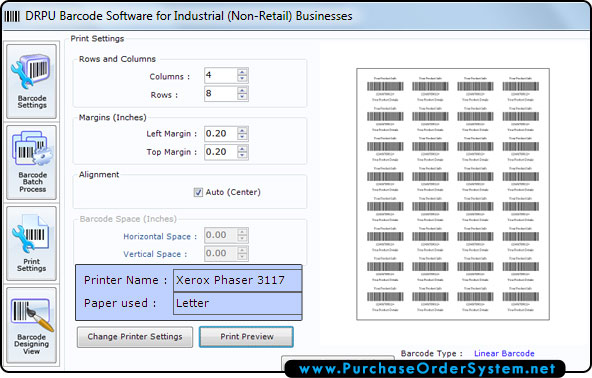The height and width of the screenshot is (378, 592).
Task: Switch to Barcode Designing View
Action: click(31, 325)
